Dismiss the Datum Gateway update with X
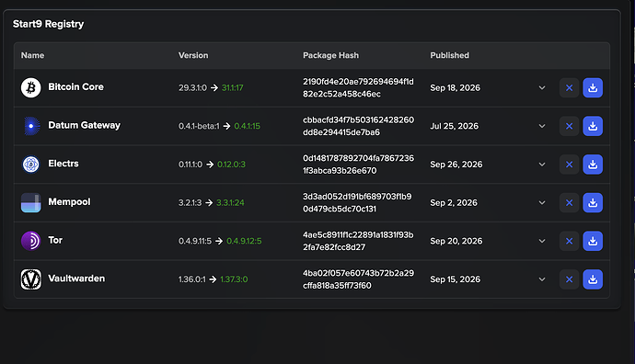This screenshot has width=635, height=364. click(x=569, y=126)
